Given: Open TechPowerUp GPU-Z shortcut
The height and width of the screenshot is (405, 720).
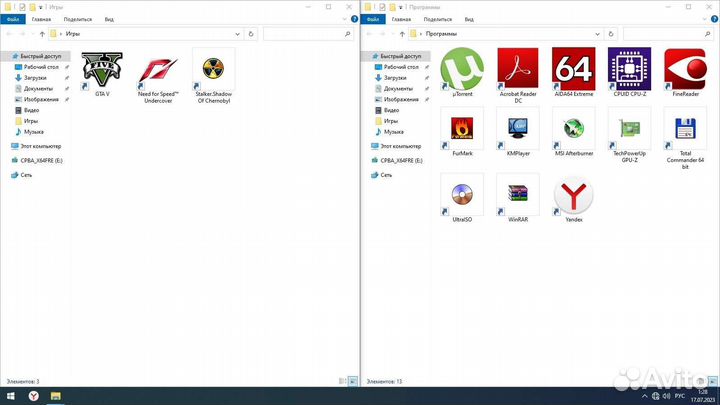Looking at the screenshot, I should click(630, 135).
